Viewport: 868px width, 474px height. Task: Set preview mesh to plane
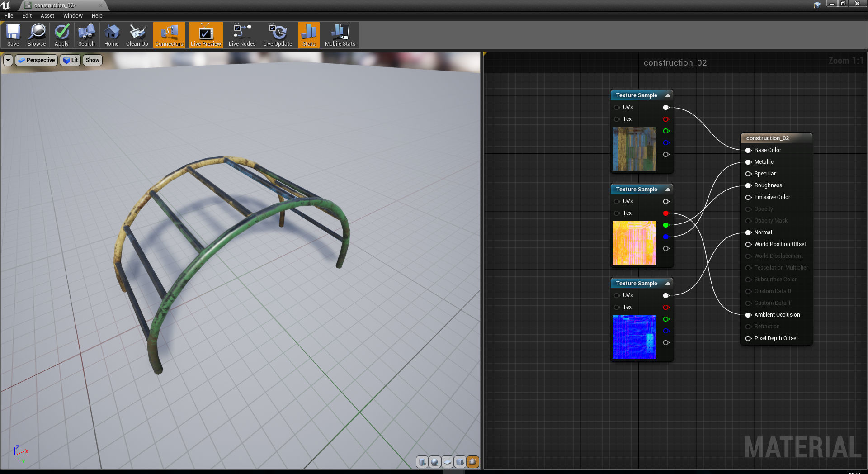(x=448, y=462)
